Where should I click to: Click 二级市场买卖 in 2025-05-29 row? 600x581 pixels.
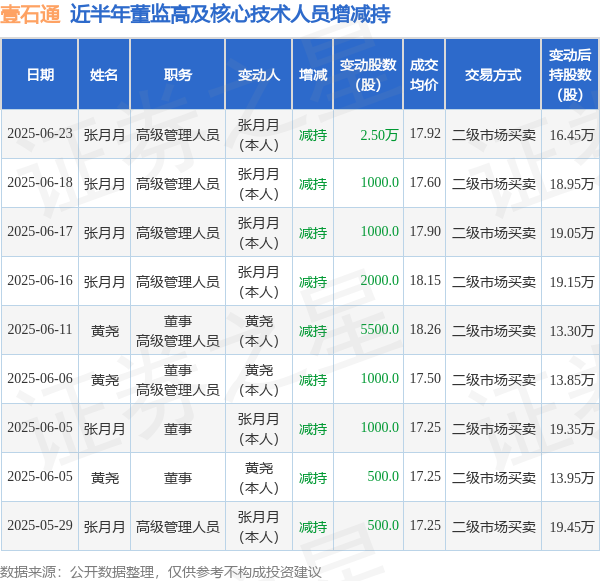[x=494, y=527]
